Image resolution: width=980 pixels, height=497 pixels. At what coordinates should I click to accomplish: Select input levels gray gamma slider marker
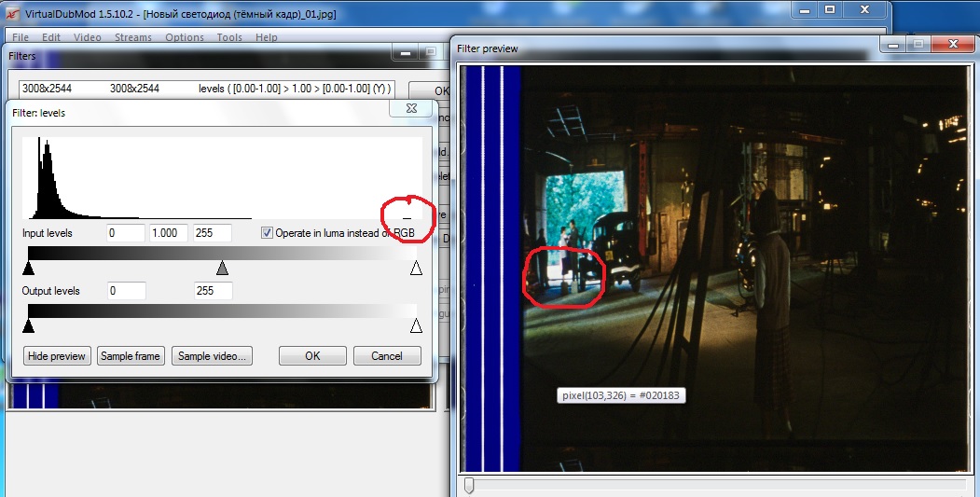click(222, 269)
